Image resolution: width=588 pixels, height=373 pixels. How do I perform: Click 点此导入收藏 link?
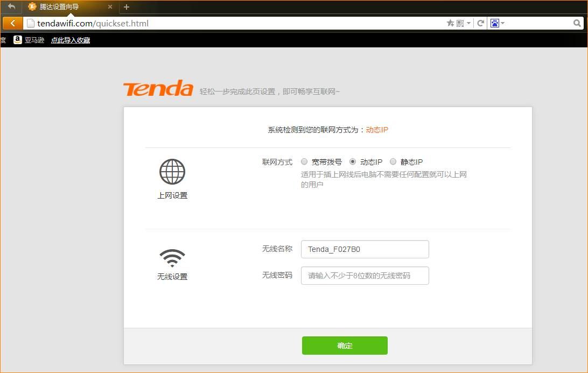(x=71, y=40)
